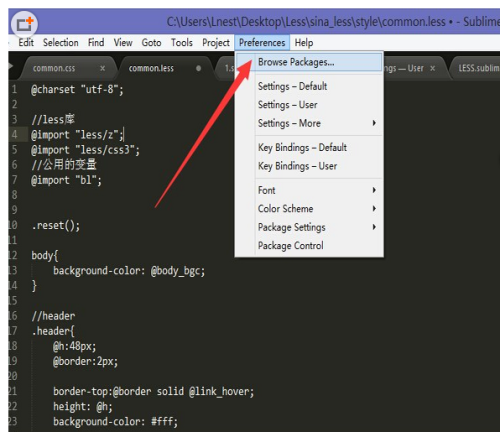This screenshot has width=500, height=432.
Task: Expand the Font submenu
Action: tap(309, 190)
